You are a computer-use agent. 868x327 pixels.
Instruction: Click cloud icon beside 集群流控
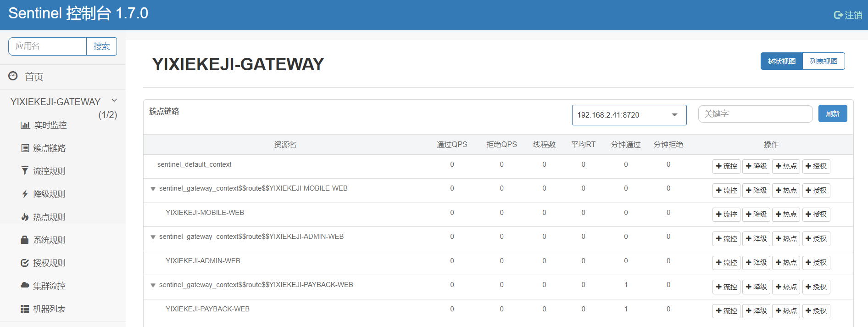pyautogui.click(x=25, y=285)
